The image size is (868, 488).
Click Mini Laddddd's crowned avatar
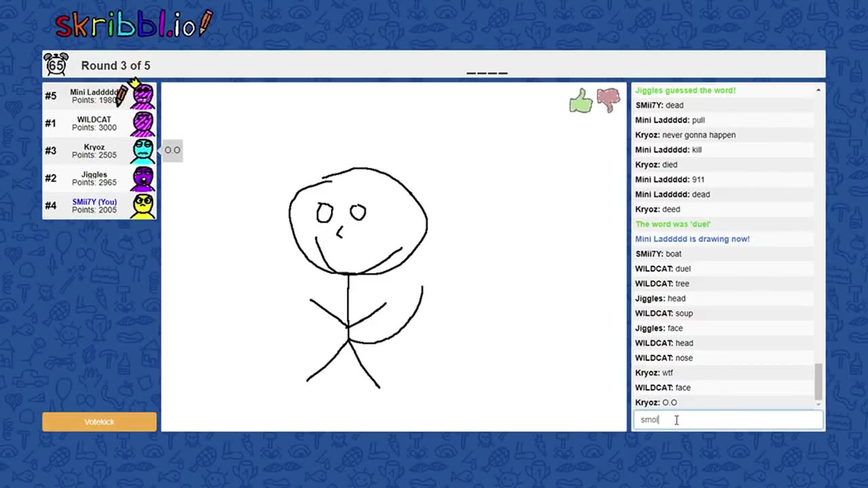point(142,94)
